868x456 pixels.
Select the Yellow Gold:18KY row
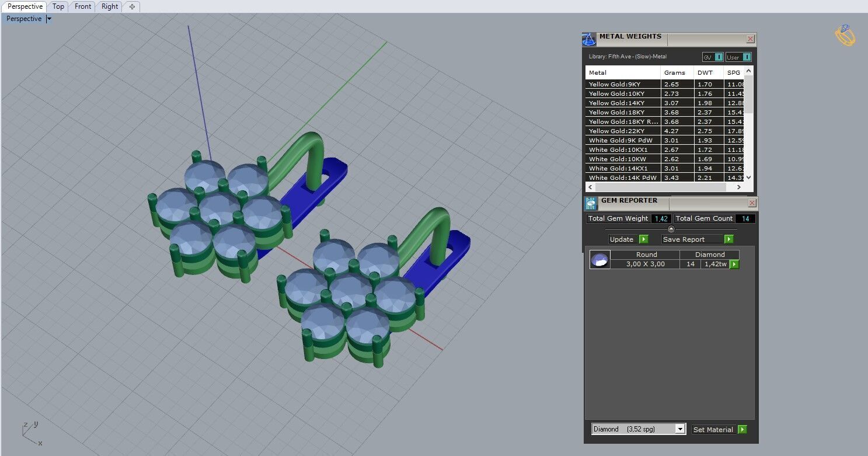(x=665, y=112)
